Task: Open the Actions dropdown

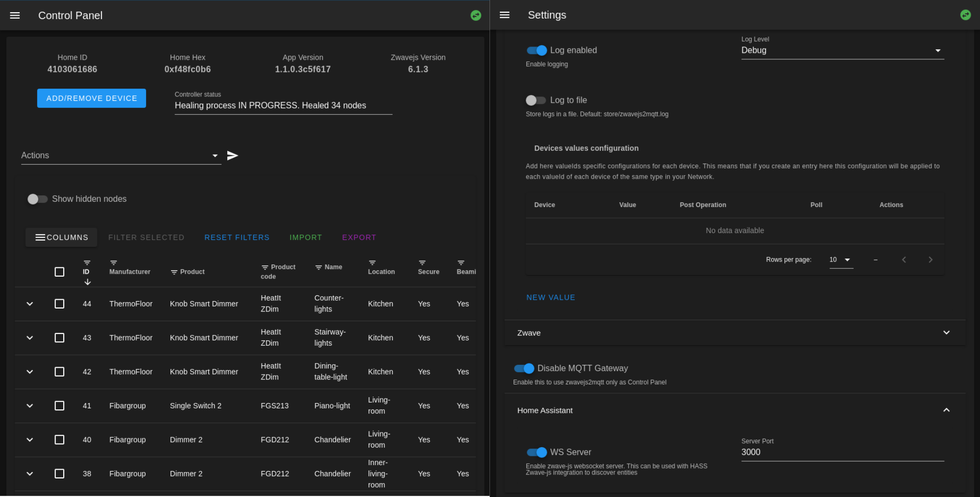Action: (x=121, y=155)
